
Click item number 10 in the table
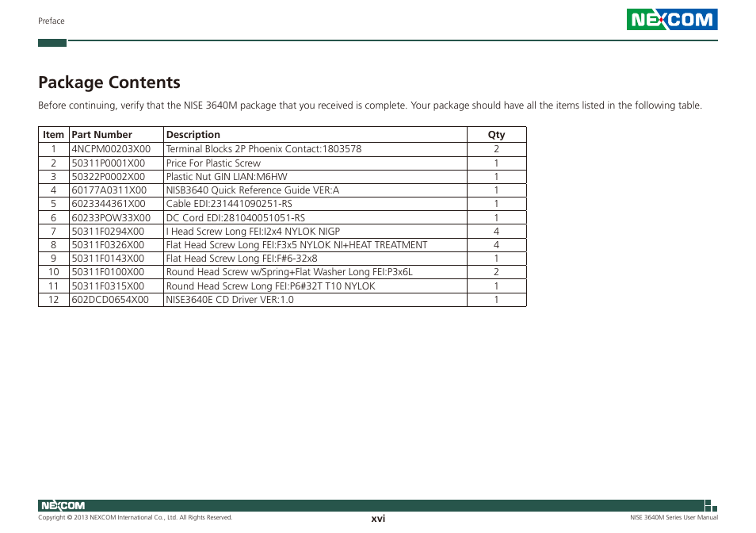click(x=54, y=272)
